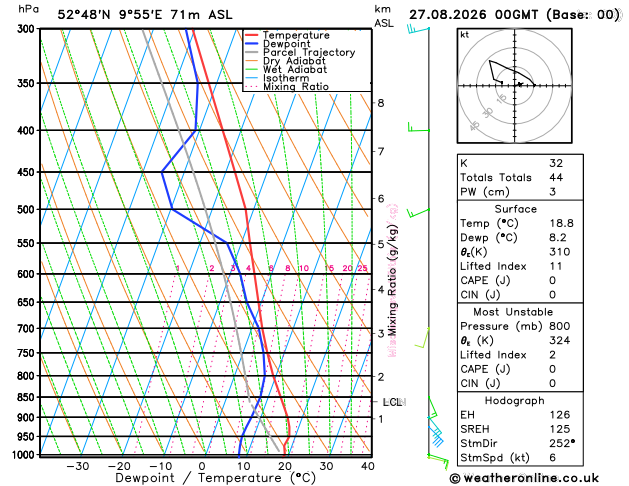Image resolution: width=629 pixels, height=486 pixels.
Task: Click the -30 temperature axis tick label
Action: (77, 466)
